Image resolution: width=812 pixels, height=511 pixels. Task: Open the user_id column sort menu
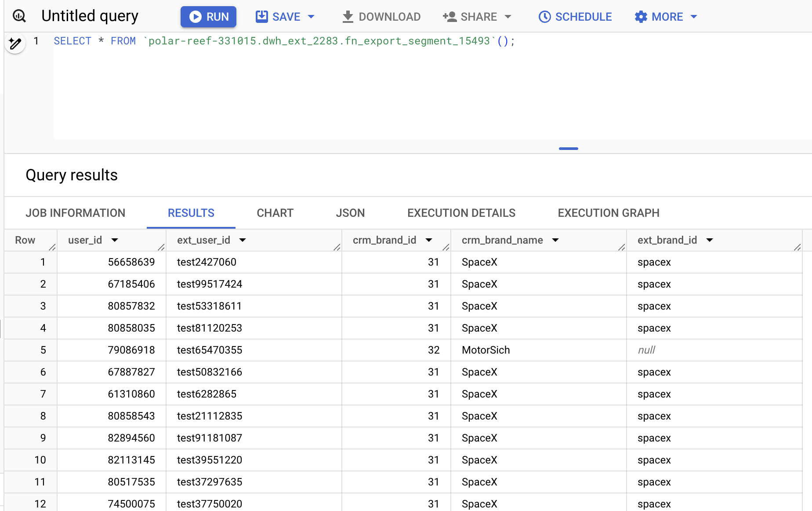[115, 240]
